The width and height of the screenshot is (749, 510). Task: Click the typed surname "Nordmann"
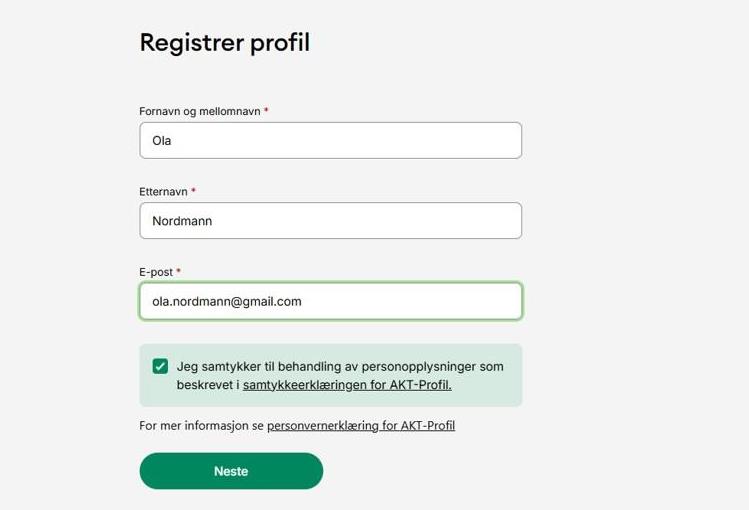click(x=182, y=221)
